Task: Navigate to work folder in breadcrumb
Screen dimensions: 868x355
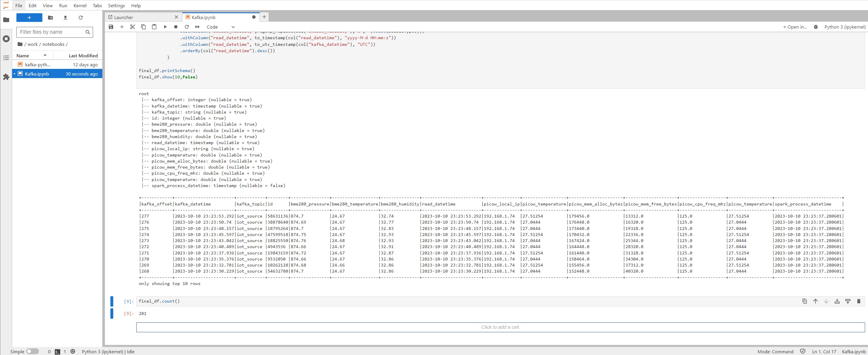Action: (33, 44)
